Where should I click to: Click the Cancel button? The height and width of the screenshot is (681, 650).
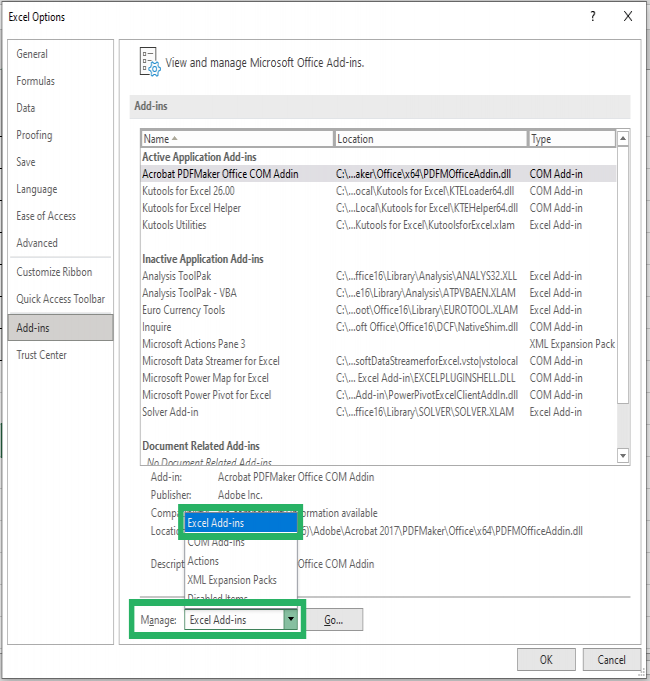tap(611, 660)
